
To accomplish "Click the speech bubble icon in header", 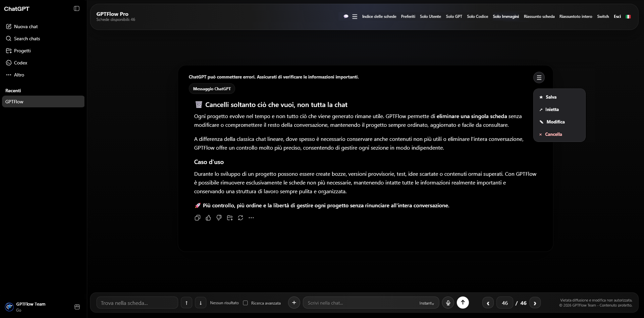I will pos(346,16).
